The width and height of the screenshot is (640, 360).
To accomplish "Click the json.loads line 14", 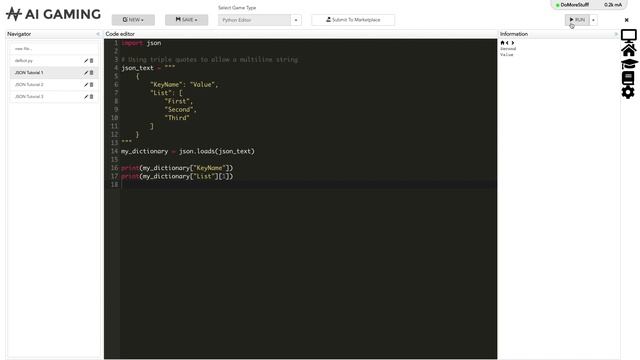I will tap(188, 151).
